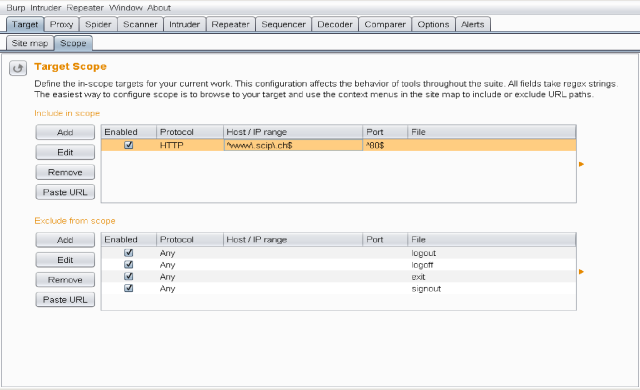Toggle Enabled checkbox for the logout exclusion
The height and width of the screenshot is (390, 640).
pos(129,253)
